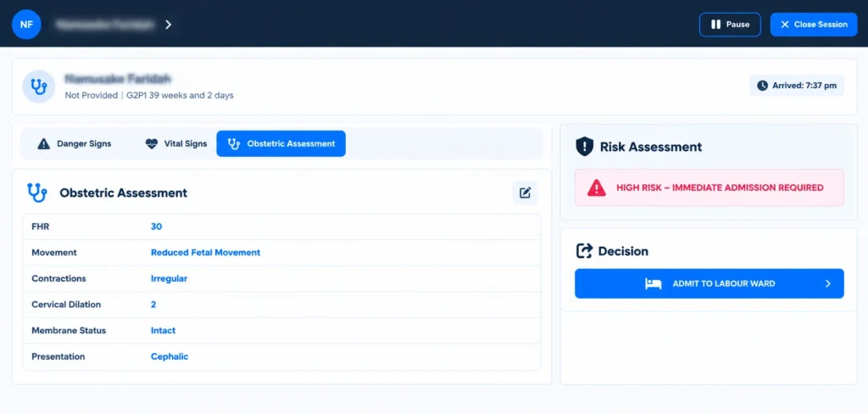The height and width of the screenshot is (414, 868).
Task: Click the Decision share-arrow icon
Action: (x=585, y=251)
